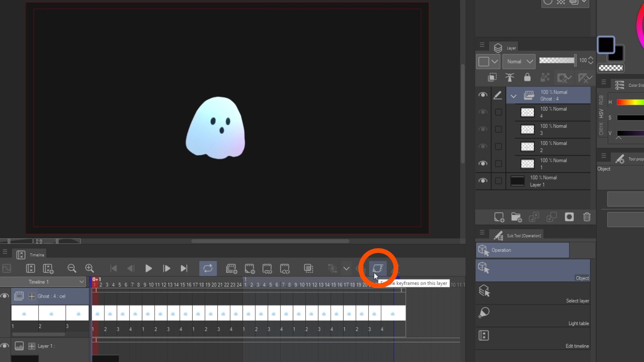
Task: Delete layer with trash icon
Action: [x=587, y=217]
